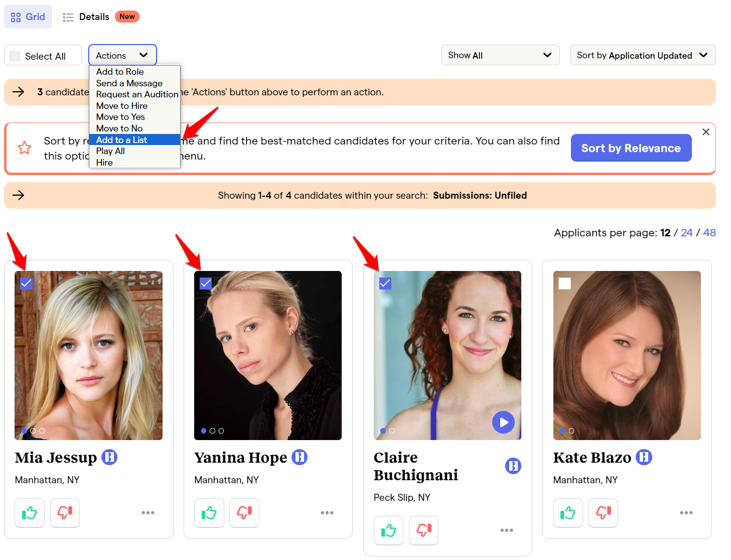
Task: Open more options for Kate Blazo
Action: coord(686,513)
